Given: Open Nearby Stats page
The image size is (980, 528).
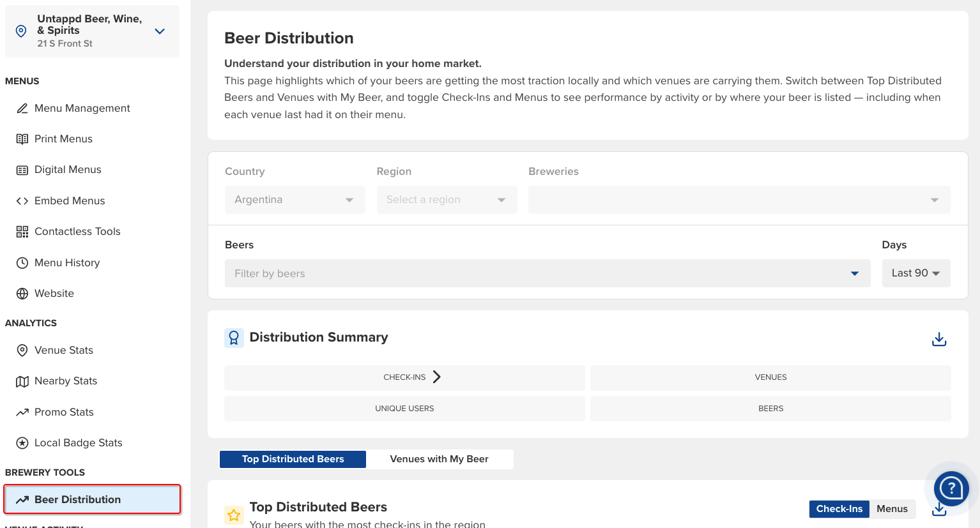Looking at the screenshot, I should [65, 381].
